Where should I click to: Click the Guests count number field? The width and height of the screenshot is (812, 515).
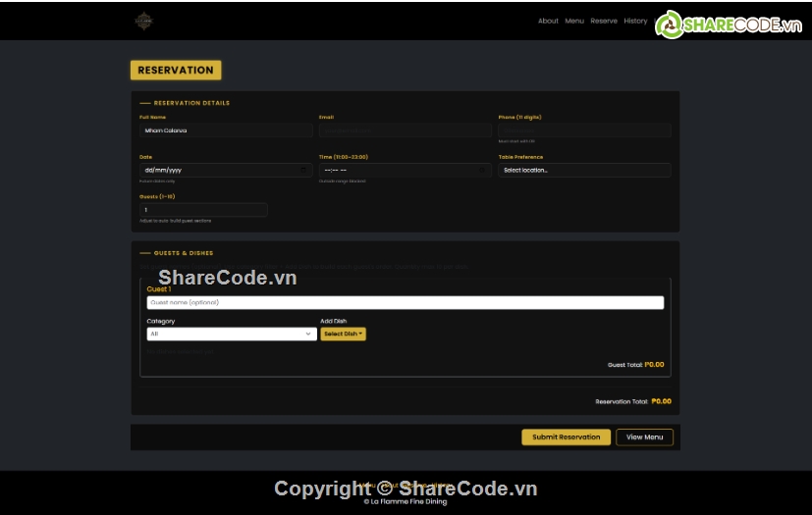203,210
